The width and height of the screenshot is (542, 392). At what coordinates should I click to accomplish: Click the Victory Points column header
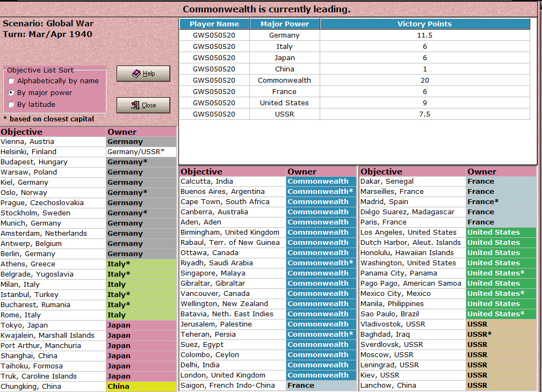click(425, 24)
